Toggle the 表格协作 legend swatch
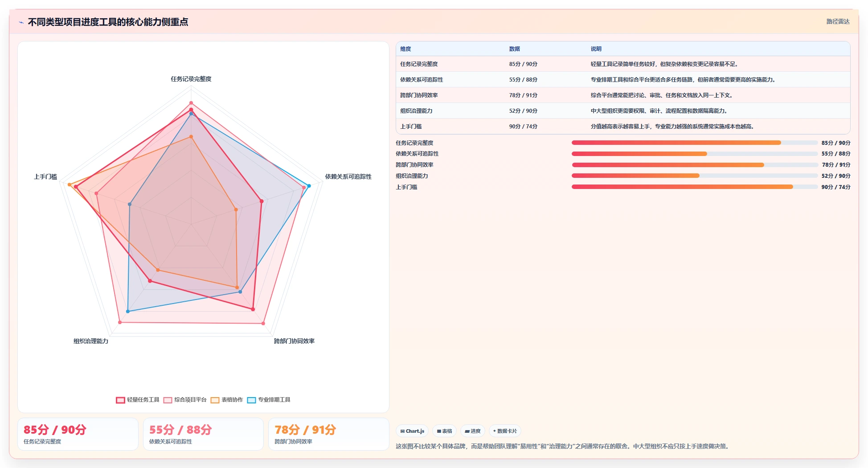 click(x=215, y=400)
